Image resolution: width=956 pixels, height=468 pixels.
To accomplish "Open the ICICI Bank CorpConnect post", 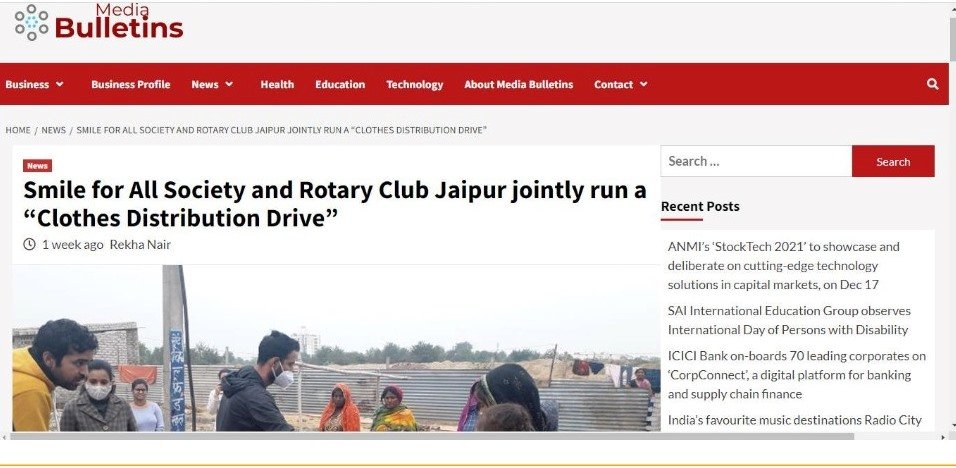I will [796, 374].
